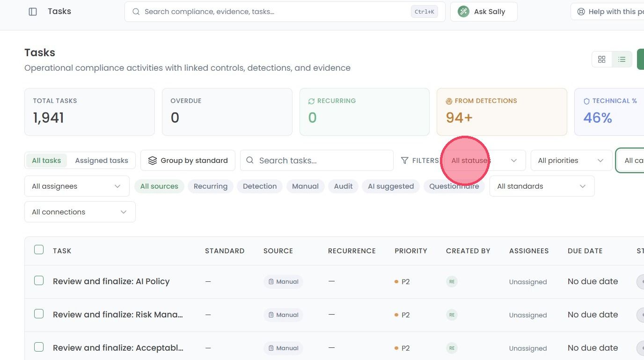Click the Help with this page button
The width and height of the screenshot is (644, 360).
pos(607,12)
